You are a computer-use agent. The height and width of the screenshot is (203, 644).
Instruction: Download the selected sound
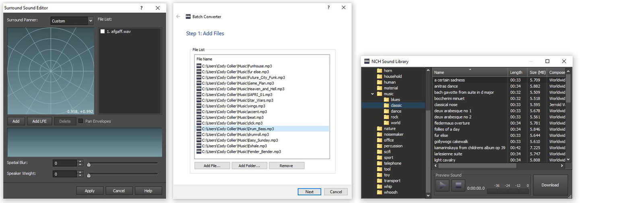pyautogui.click(x=550, y=185)
